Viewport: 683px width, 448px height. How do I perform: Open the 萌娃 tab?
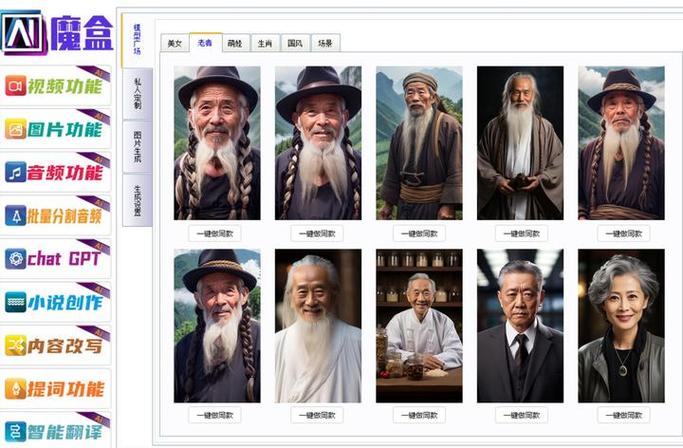click(x=235, y=43)
